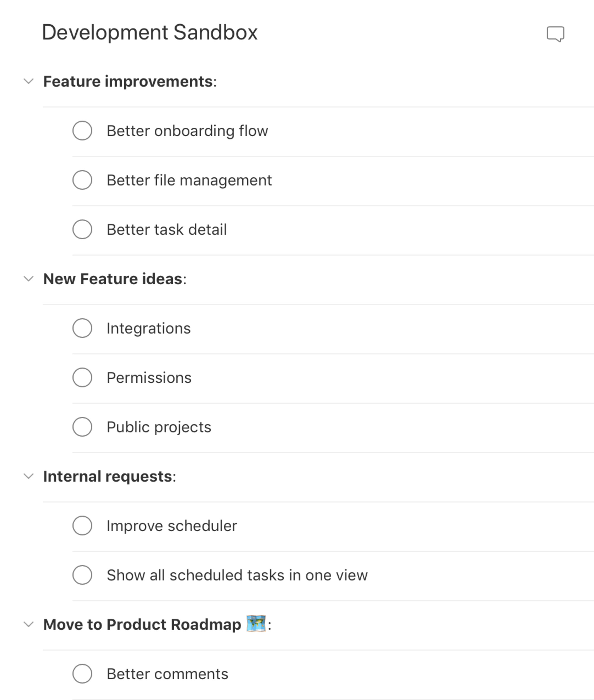Screen dimensions: 594x700
Task: Open the "Better onboarding flow" task details
Action: [188, 131]
